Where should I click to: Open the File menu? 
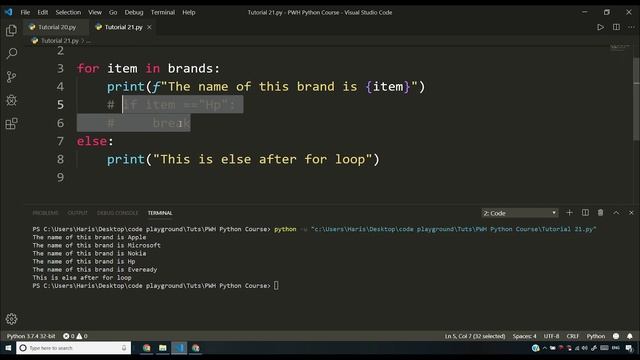pos(25,12)
